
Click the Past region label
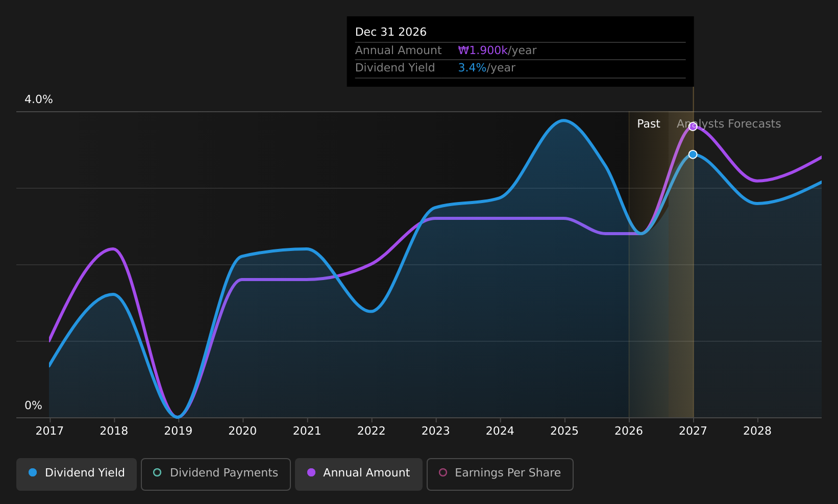tap(649, 124)
